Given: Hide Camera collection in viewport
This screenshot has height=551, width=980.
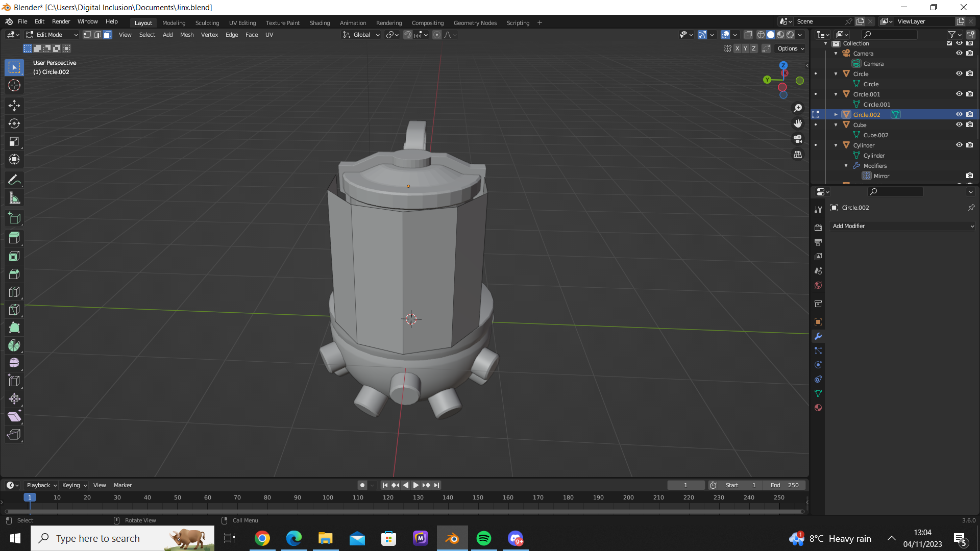Looking at the screenshot, I should pos(959,53).
